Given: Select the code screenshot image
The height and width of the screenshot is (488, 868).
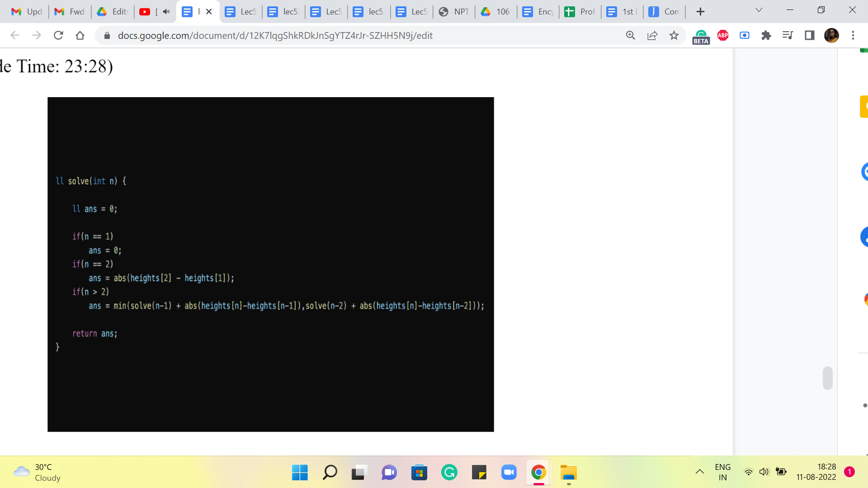Looking at the screenshot, I should (x=270, y=264).
